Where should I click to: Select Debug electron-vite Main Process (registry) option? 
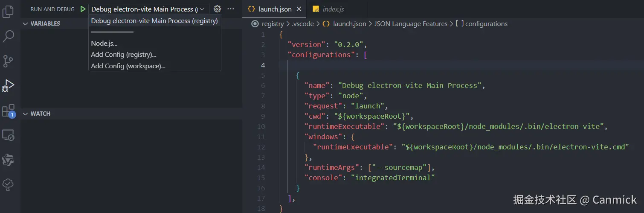(x=154, y=20)
